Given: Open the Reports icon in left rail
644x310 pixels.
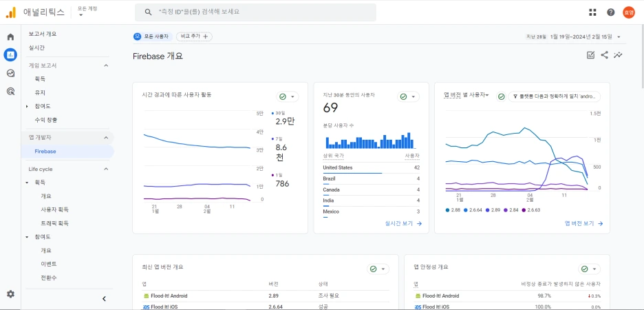Looking at the screenshot, I should coord(11,54).
